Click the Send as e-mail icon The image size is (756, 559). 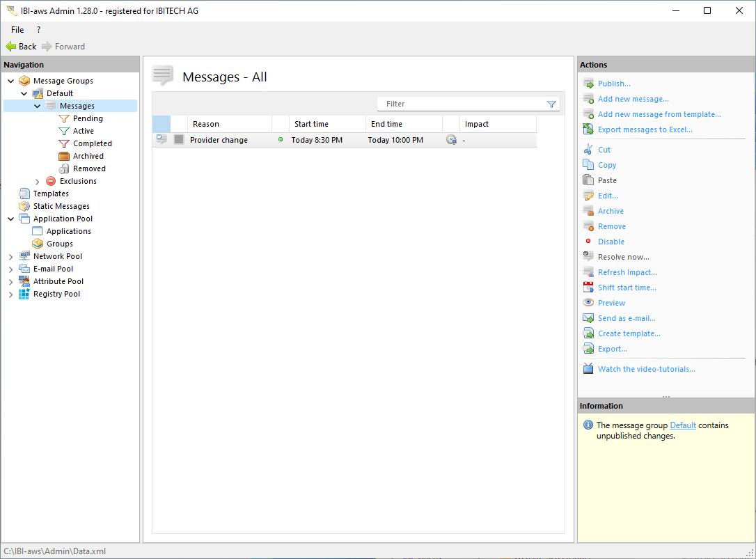[x=588, y=318]
